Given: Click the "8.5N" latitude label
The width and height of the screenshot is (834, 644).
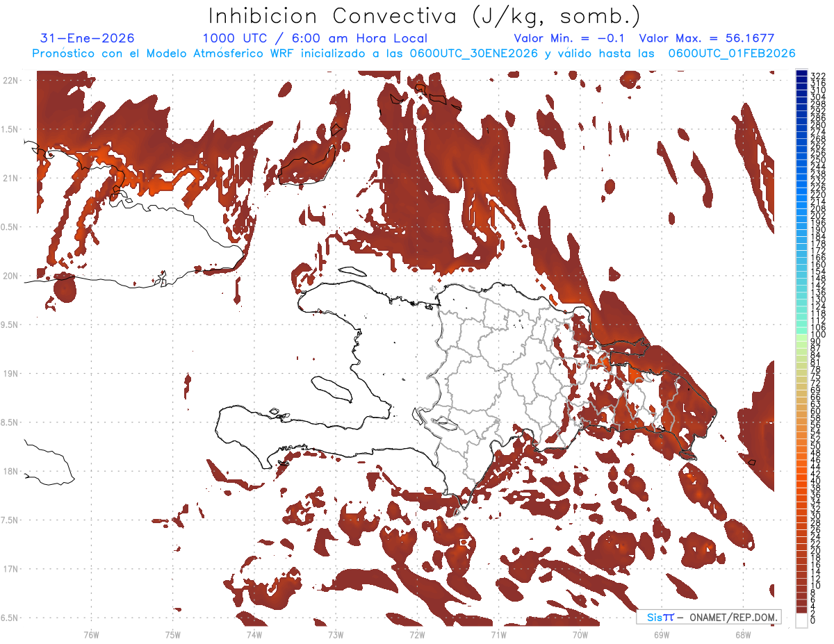Looking at the screenshot, I should (x=10, y=422).
